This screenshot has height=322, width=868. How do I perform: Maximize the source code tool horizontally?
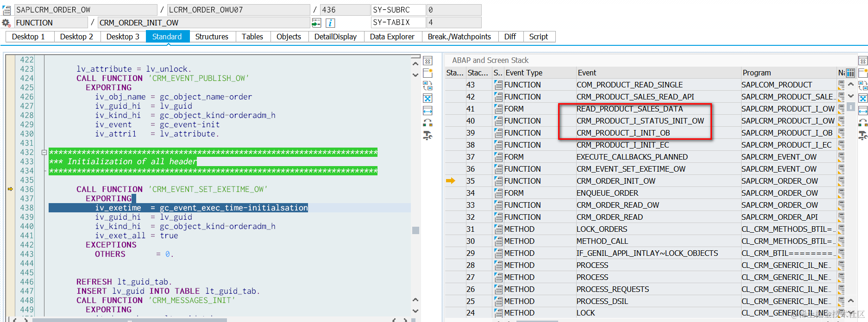428,111
